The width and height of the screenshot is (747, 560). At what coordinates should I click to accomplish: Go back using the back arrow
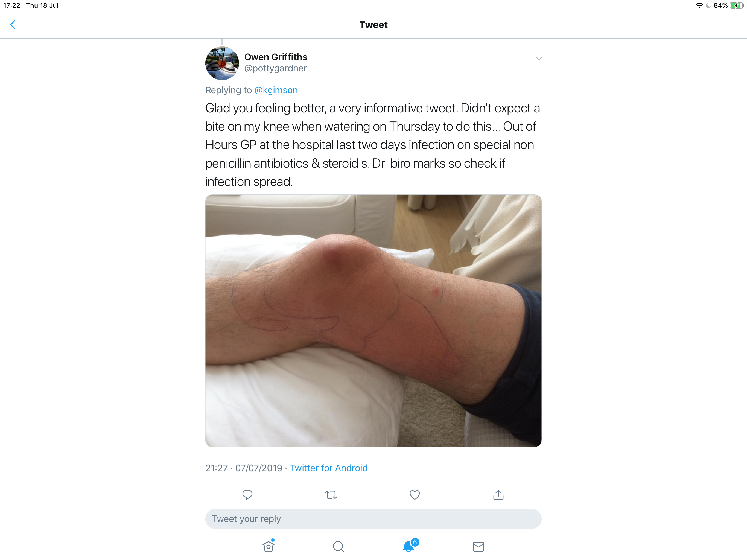(x=13, y=25)
